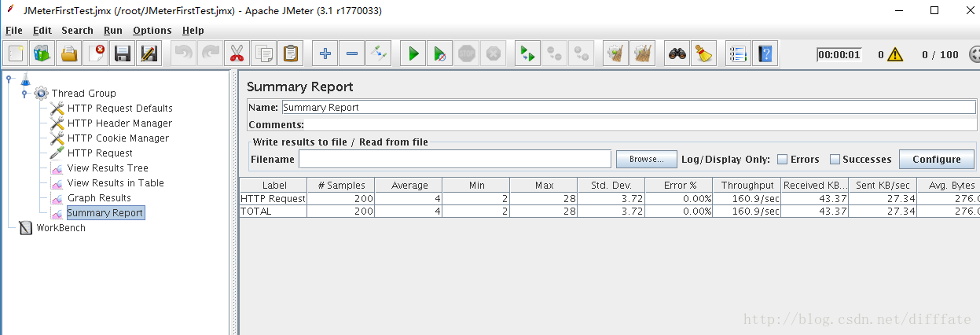Viewport: 980px width, 335px height.
Task: Click the Cut scissors icon
Action: point(237,53)
